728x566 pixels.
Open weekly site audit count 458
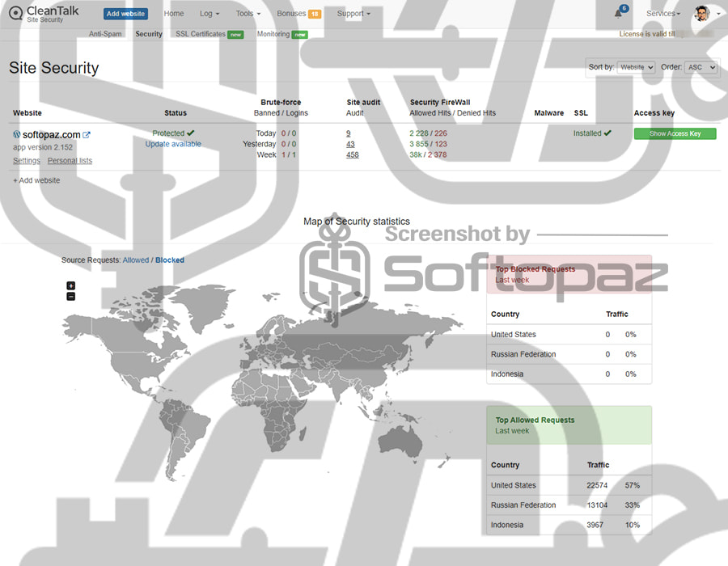353,155
